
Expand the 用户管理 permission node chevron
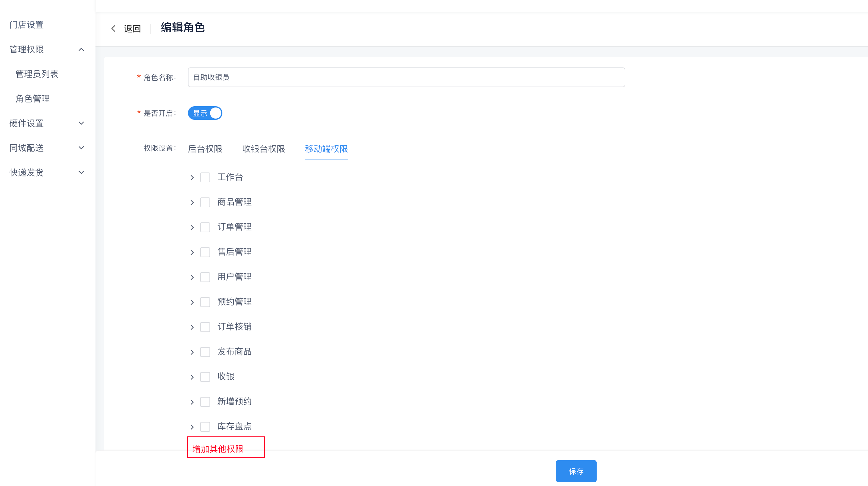(x=192, y=277)
